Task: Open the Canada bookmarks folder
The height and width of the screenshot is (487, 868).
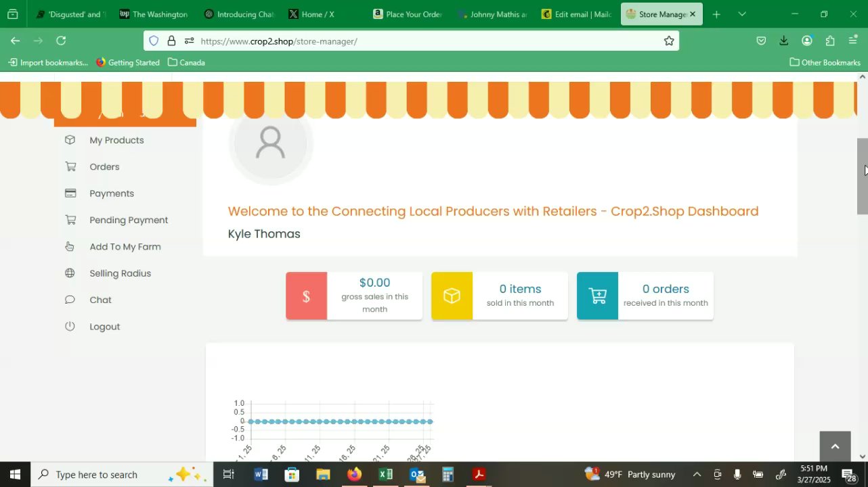Action: pos(186,62)
